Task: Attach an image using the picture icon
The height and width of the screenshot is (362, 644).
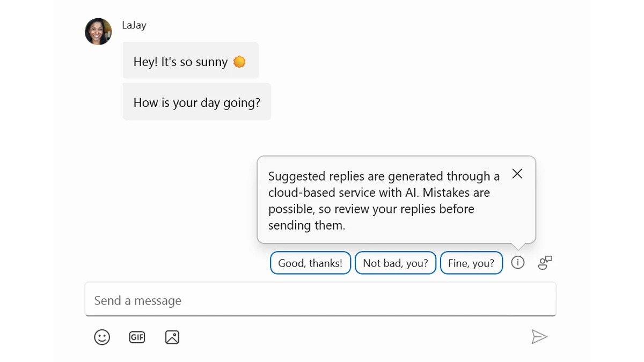Action: (x=172, y=337)
